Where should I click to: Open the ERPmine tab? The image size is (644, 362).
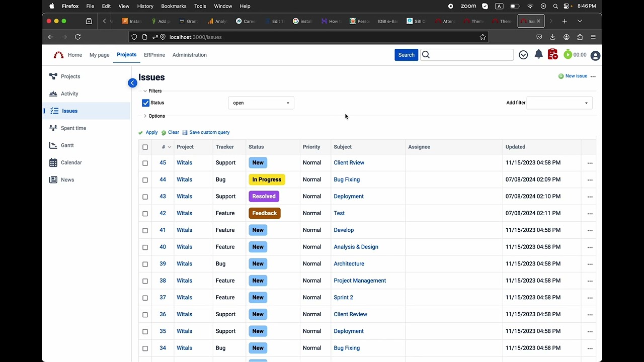point(154,55)
